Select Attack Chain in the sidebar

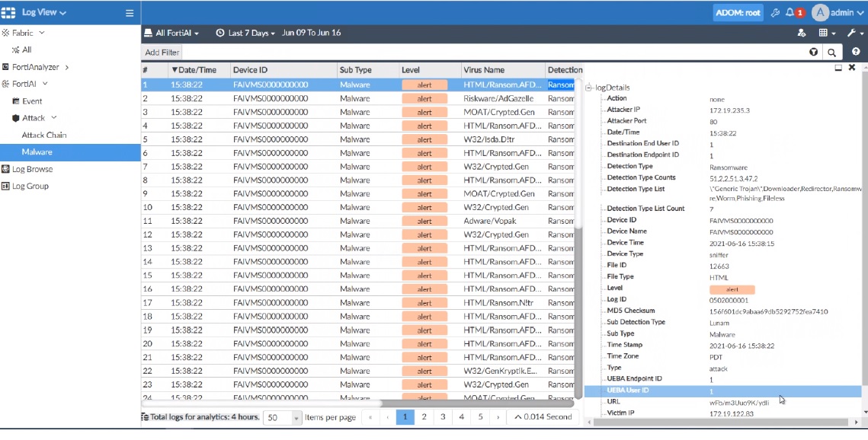point(44,135)
